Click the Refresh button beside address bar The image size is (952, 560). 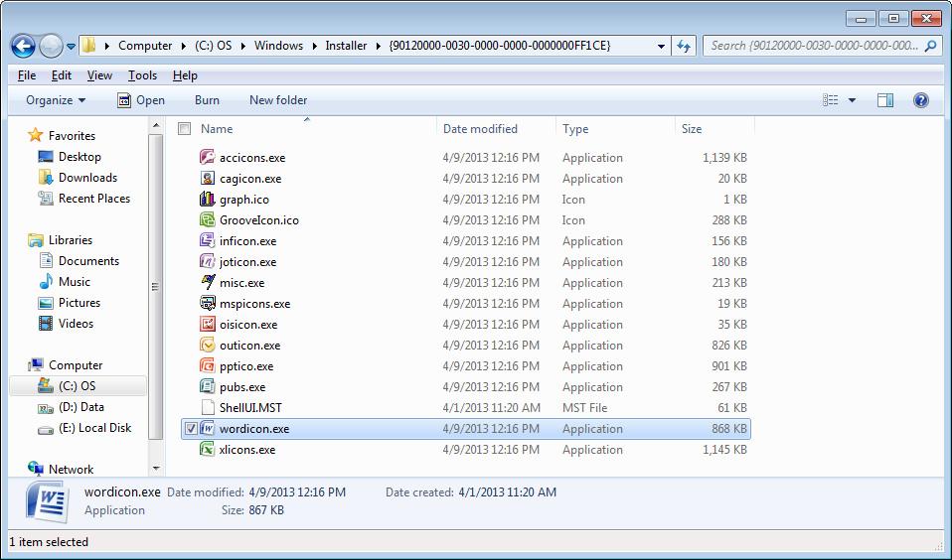[x=683, y=46]
